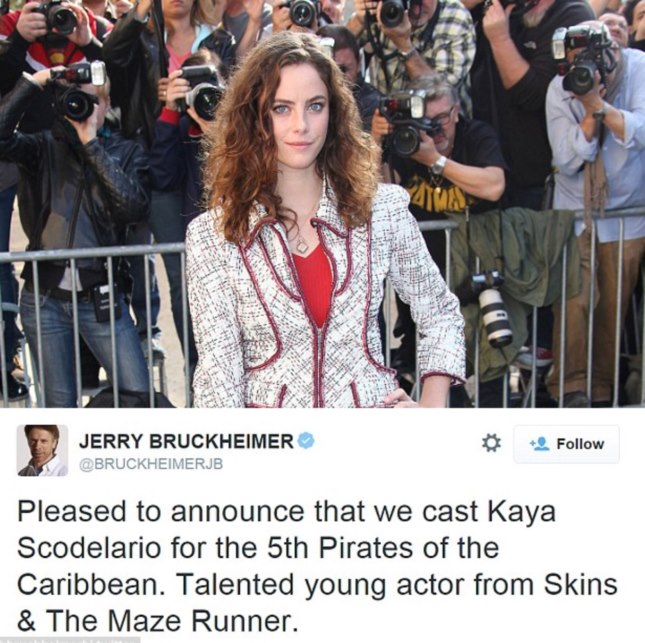The image size is (645, 643).
Task: Click the white telephoto camera lens
Action: [x=495, y=317]
